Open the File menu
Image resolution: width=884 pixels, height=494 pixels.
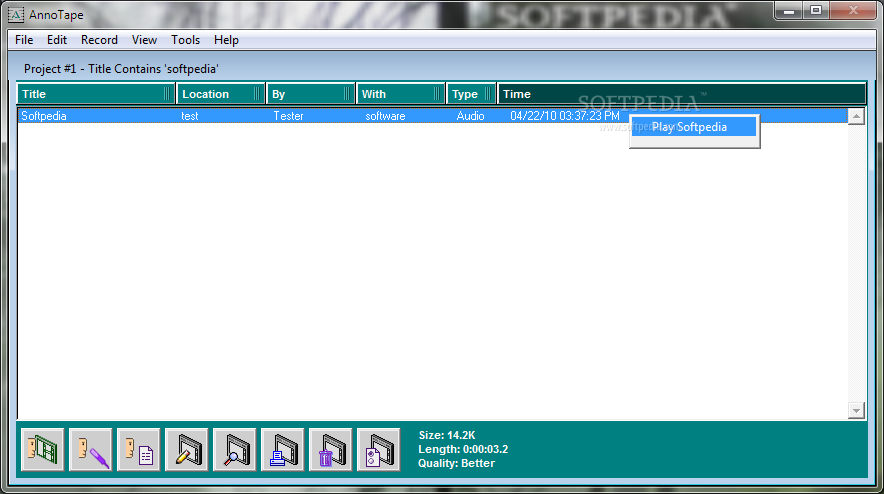[x=24, y=40]
